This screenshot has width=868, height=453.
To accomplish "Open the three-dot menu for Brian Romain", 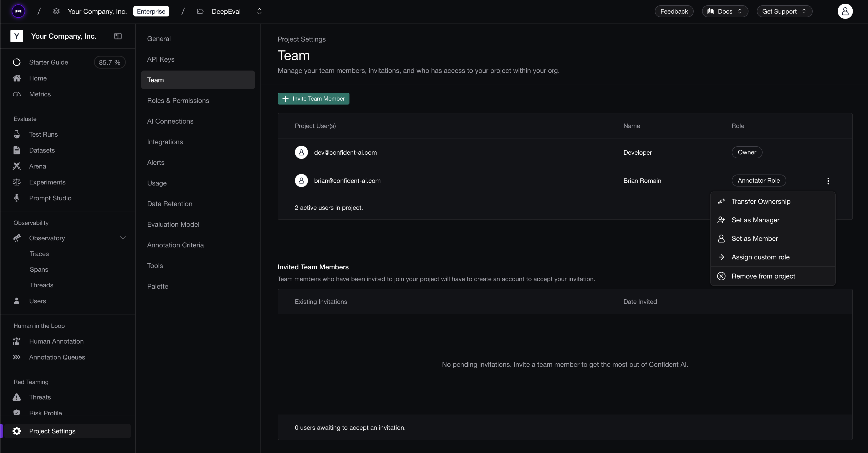I will coord(828,181).
